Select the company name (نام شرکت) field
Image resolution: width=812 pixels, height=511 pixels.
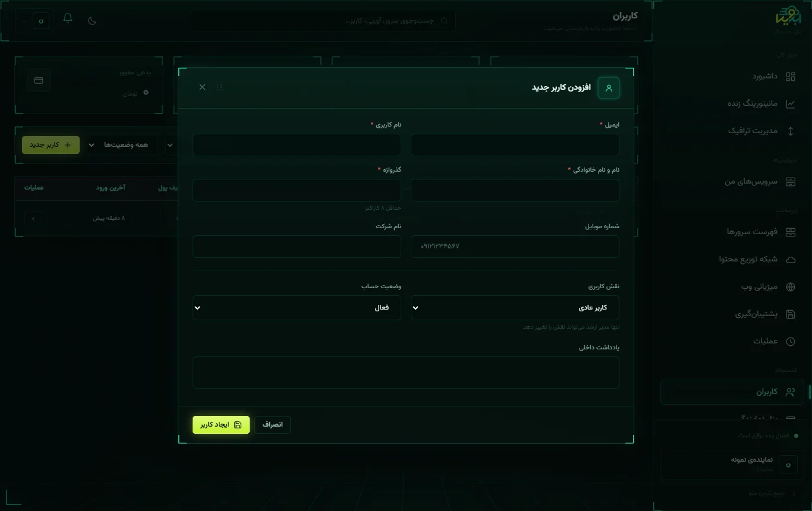pyautogui.click(x=297, y=247)
